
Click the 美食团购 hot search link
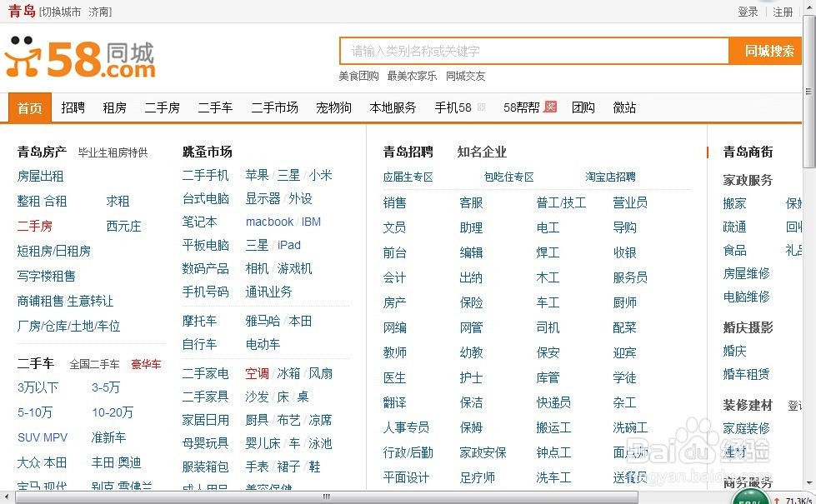358,76
